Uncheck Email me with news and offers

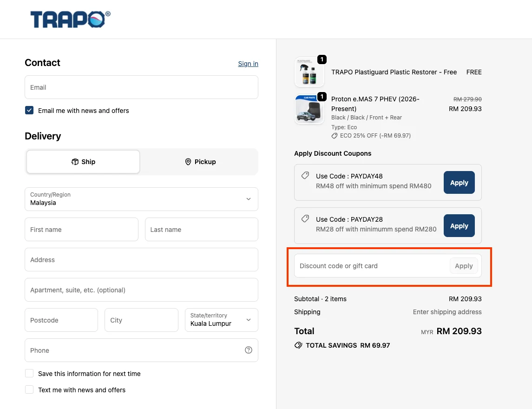coord(29,110)
